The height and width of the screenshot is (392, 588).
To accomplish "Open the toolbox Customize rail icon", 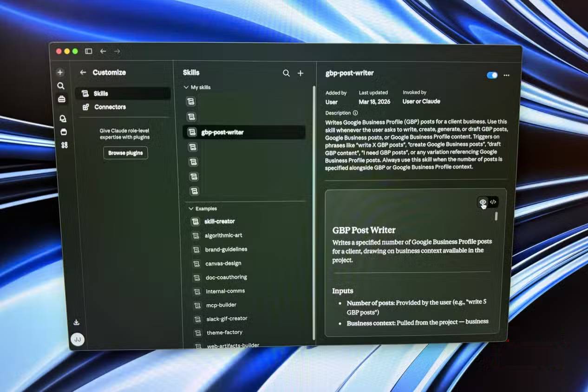I will [62, 99].
